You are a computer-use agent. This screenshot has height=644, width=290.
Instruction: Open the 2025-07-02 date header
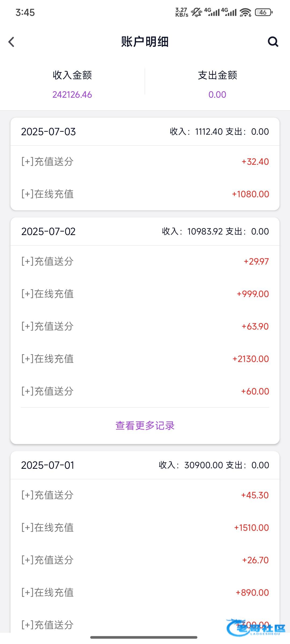pos(48,232)
